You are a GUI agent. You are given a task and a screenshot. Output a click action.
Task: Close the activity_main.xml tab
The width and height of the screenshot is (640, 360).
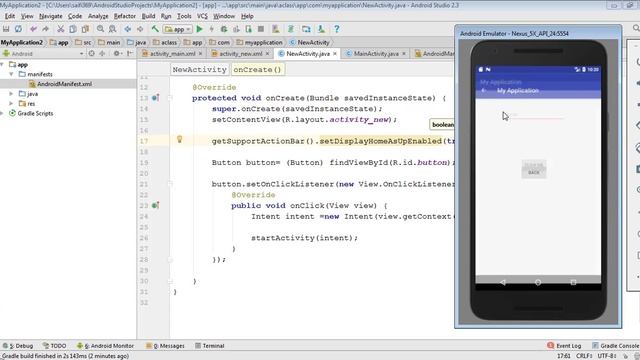point(200,54)
